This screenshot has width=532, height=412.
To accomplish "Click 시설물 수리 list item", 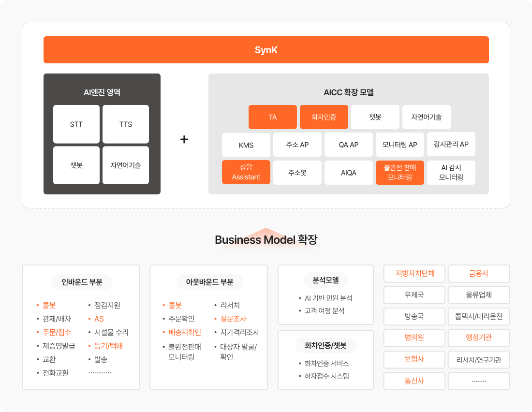I will [x=111, y=332].
